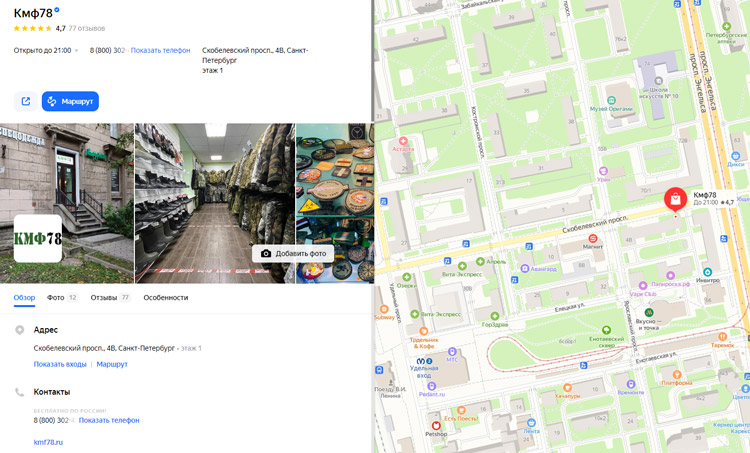The image size is (750, 453).
Task: Click the Дикси store icon on map
Action: click(x=736, y=156)
